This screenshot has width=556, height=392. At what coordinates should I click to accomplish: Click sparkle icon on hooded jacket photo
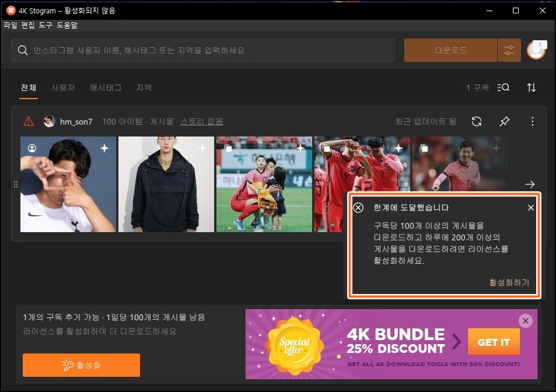coord(202,148)
